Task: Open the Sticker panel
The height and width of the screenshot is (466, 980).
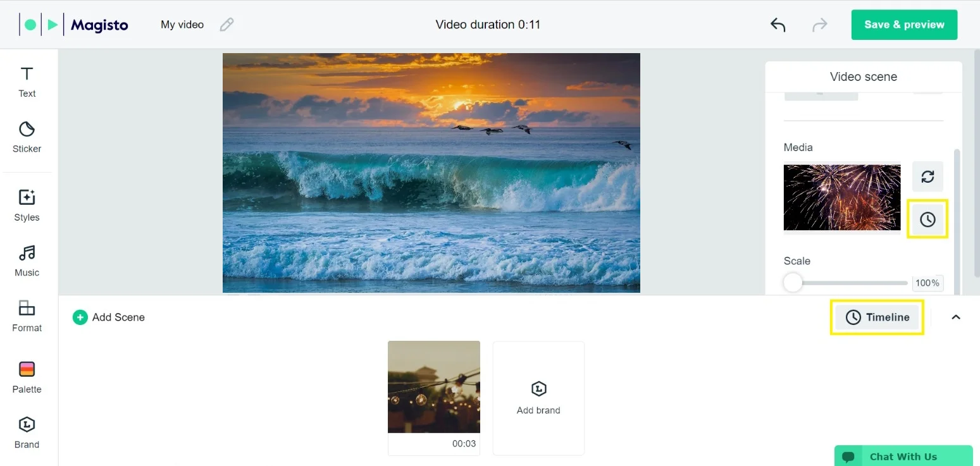Action: 27,137
